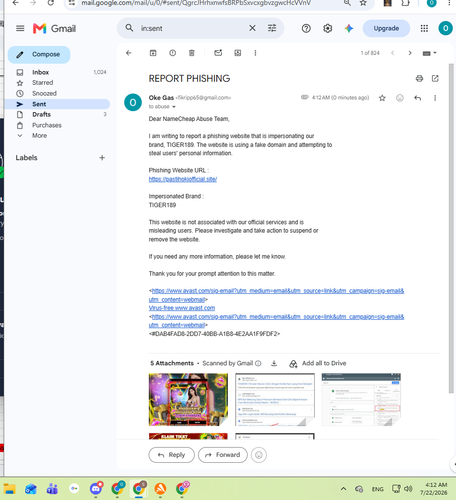Clear the search with the X icon
Screen dimensions: 456x500
[x=252, y=28]
